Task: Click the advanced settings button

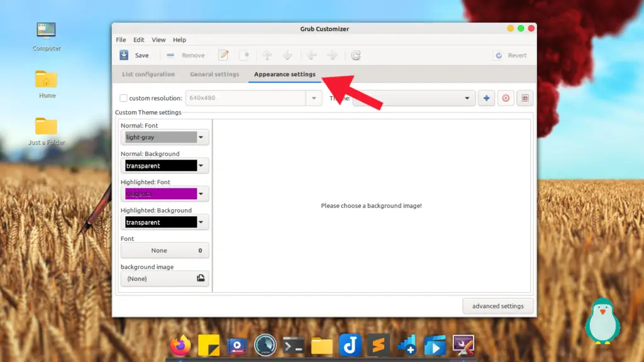Action: tap(498, 306)
